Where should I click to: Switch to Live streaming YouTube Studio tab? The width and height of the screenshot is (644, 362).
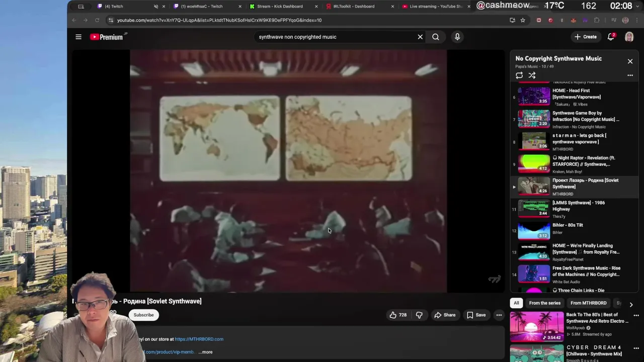[x=435, y=6]
